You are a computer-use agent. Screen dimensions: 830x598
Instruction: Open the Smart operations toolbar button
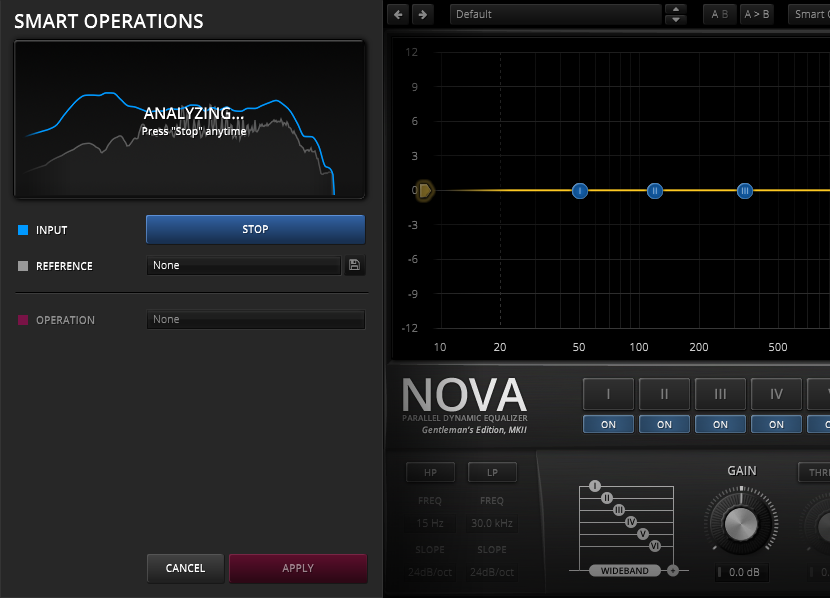tap(809, 14)
